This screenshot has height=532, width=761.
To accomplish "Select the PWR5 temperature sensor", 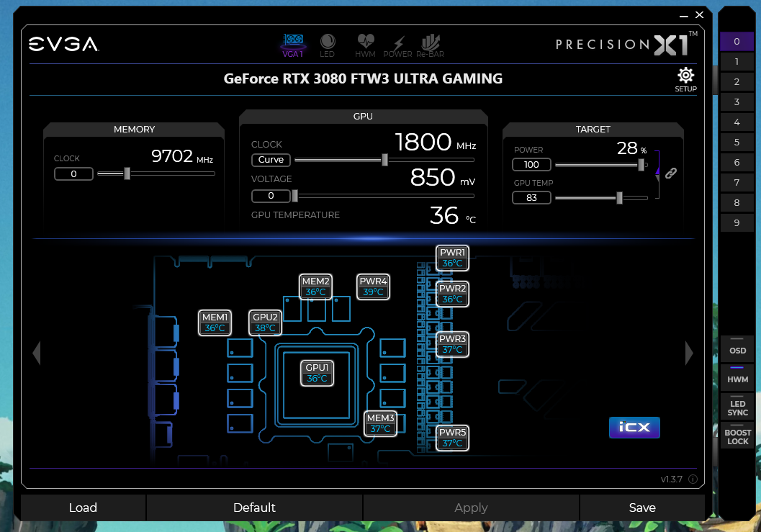I will pyautogui.click(x=452, y=438).
